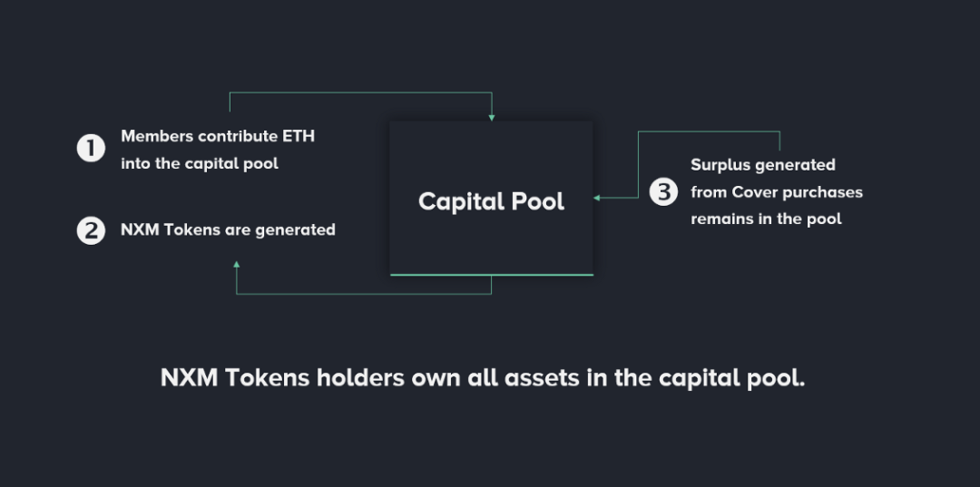Click the word 'ETH' in step one
The width and height of the screenshot is (980, 487).
pyautogui.click(x=299, y=137)
